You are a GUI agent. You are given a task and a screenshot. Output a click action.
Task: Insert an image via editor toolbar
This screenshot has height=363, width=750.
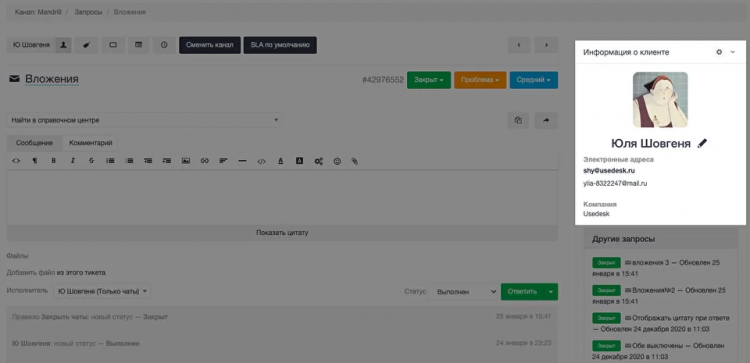tap(186, 161)
